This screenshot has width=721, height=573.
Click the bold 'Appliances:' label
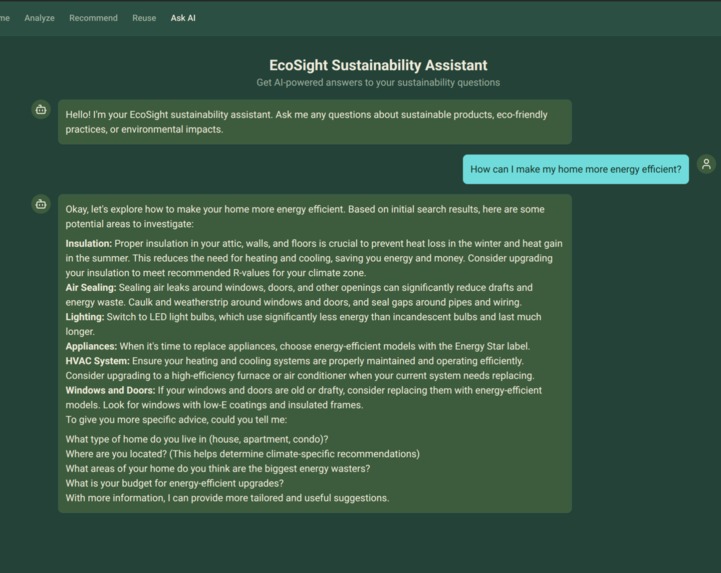(x=92, y=346)
